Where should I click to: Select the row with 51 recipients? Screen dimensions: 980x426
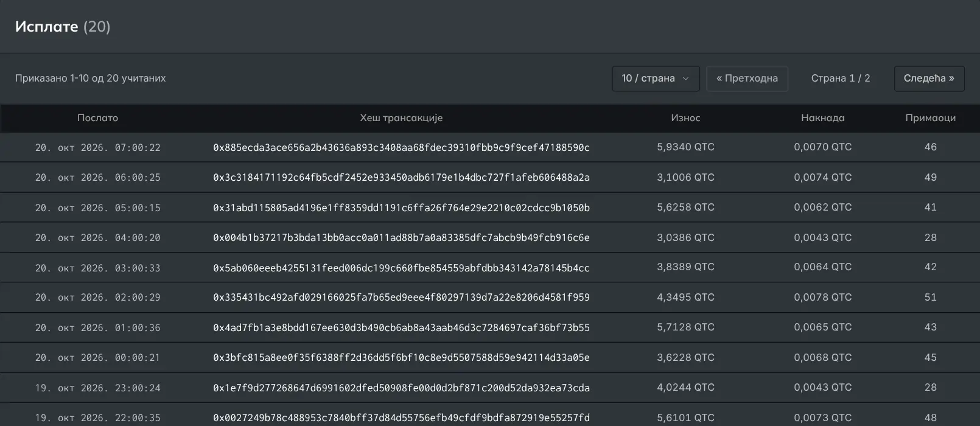(x=490, y=298)
